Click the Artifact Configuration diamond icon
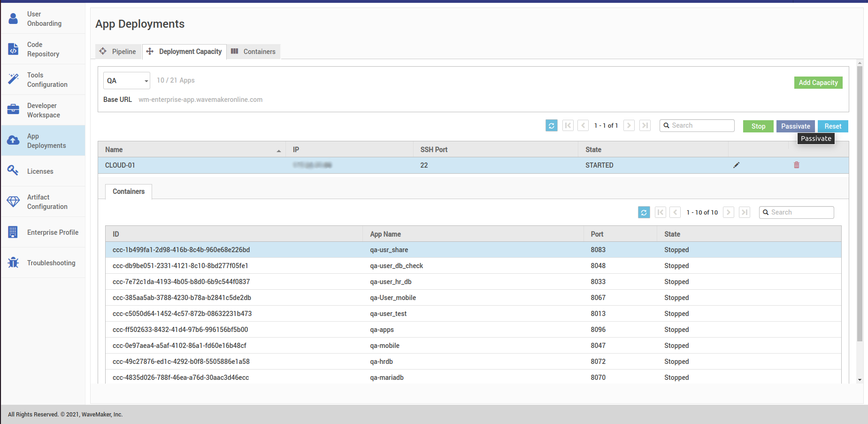Screen dimensions: 868x424 pos(13,201)
